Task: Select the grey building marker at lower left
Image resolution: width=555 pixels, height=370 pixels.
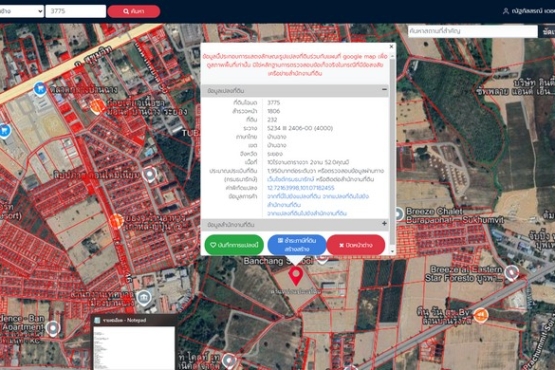Action: [x=143, y=298]
